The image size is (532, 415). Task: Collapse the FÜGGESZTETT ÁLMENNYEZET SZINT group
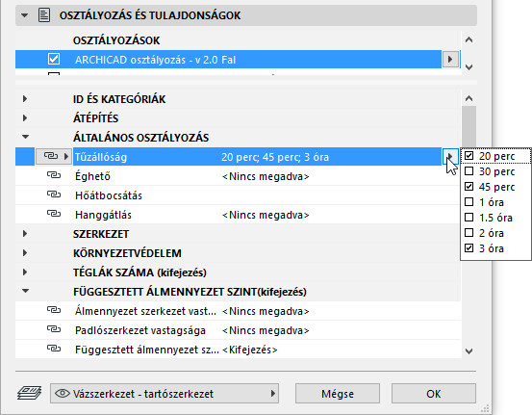coord(25,291)
